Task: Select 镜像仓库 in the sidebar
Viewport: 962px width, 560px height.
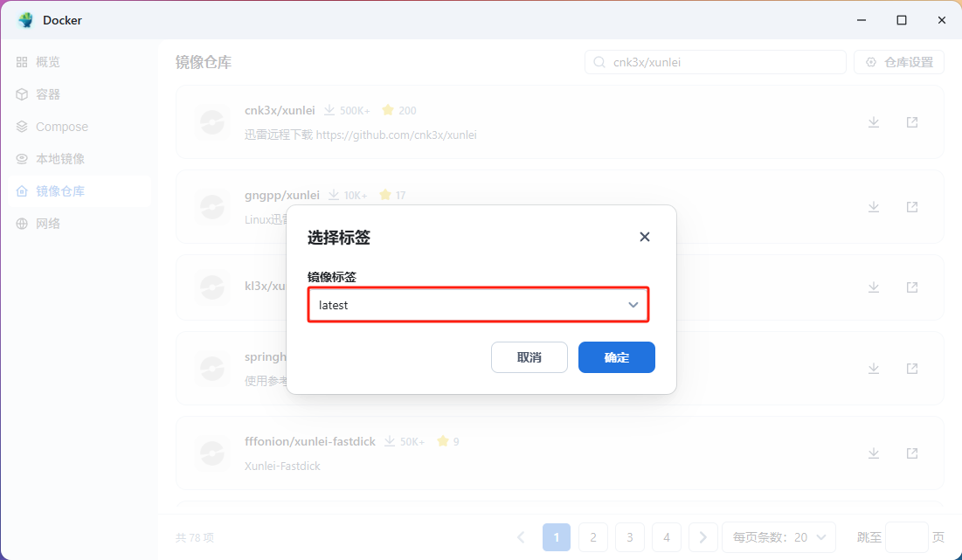Action: 80,191
